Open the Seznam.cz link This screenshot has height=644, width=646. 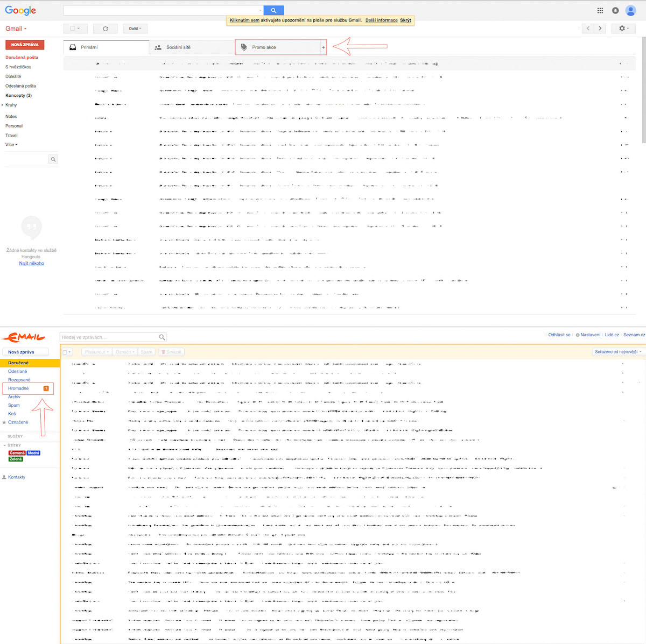[634, 335]
